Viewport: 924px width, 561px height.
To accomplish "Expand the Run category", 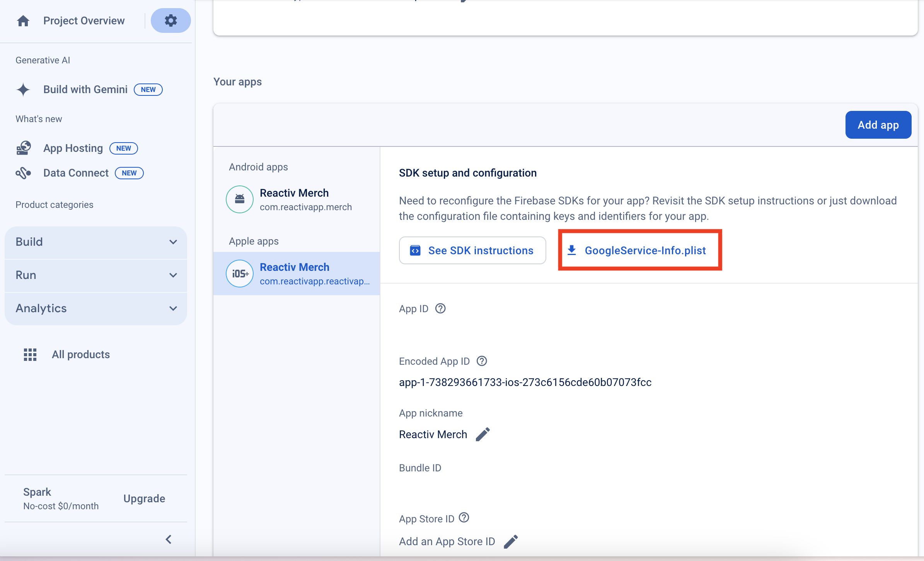I will click(95, 275).
